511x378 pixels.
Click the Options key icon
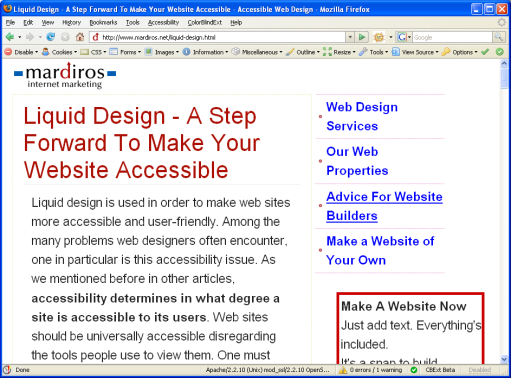pos(446,52)
